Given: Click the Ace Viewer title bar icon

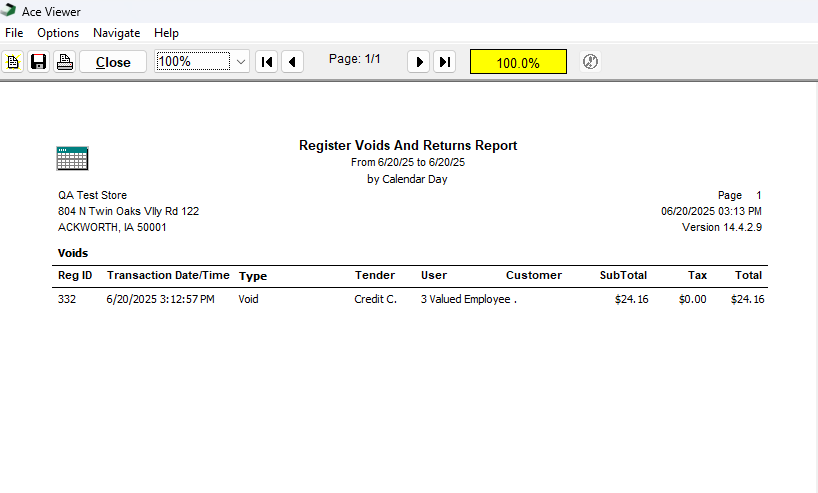Looking at the screenshot, I should tap(8, 10).
